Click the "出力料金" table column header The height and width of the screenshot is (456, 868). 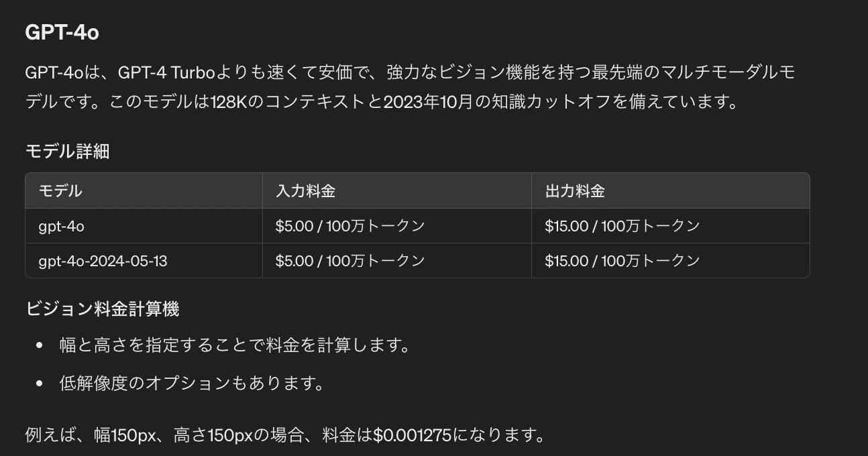tap(575, 191)
